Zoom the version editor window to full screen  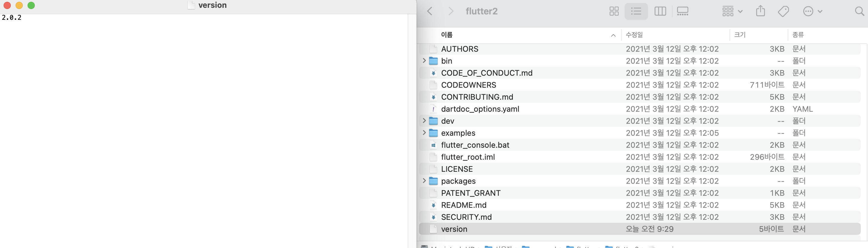pos(31,5)
